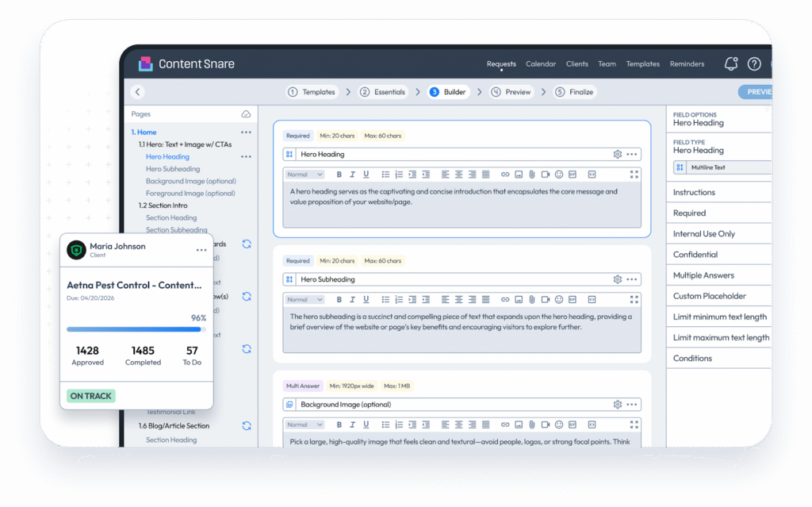Screen dimensions: 812x507
Task: Insert emoji in Background Image editor
Action: (x=559, y=424)
